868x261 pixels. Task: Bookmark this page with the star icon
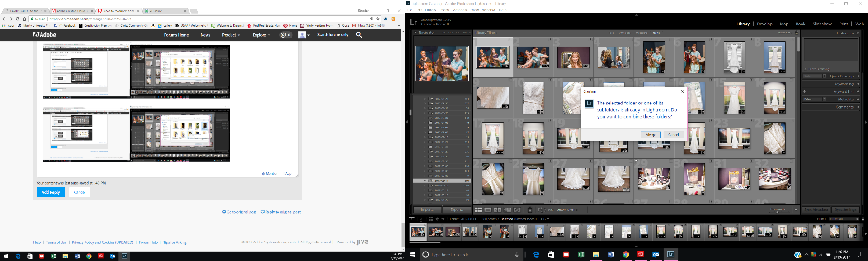378,19
